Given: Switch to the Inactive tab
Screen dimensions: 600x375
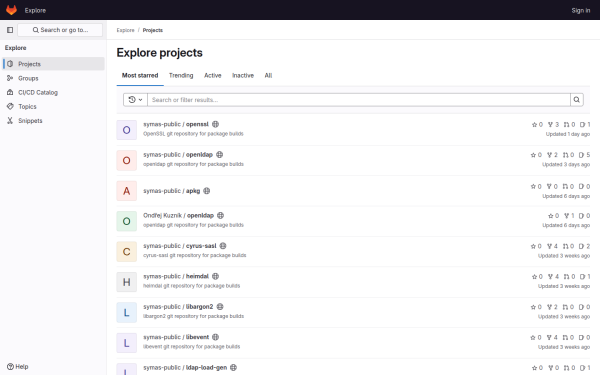Looking at the screenshot, I should 243,76.
